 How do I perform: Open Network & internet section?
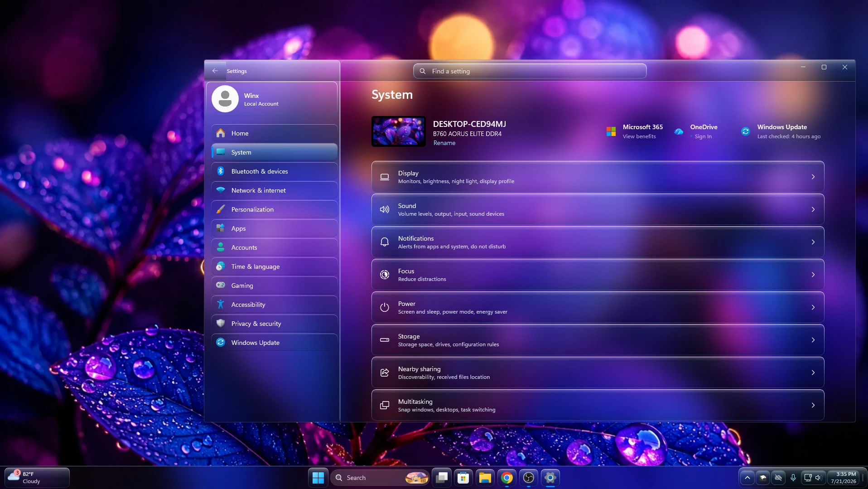(x=274, y=190)
